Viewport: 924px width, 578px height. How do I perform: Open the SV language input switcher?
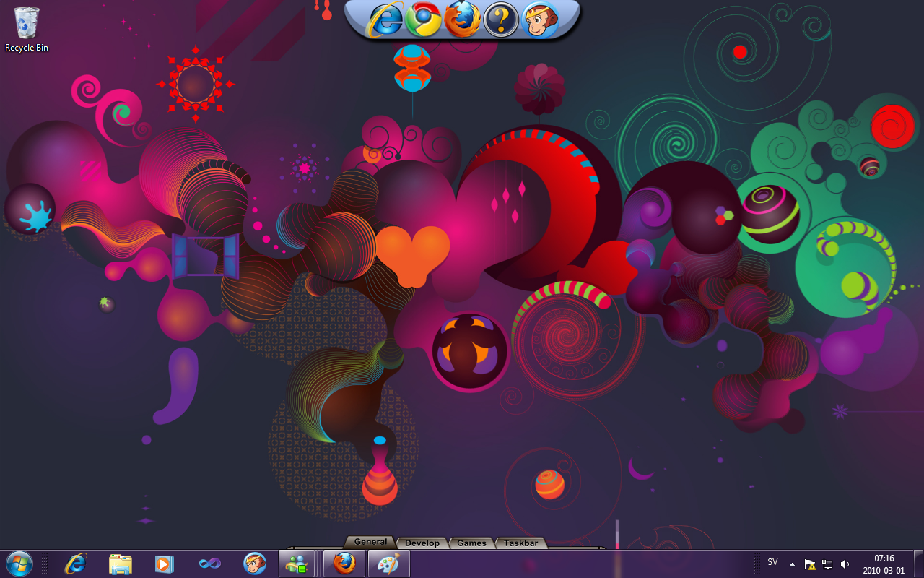click(x=772, y=562)
